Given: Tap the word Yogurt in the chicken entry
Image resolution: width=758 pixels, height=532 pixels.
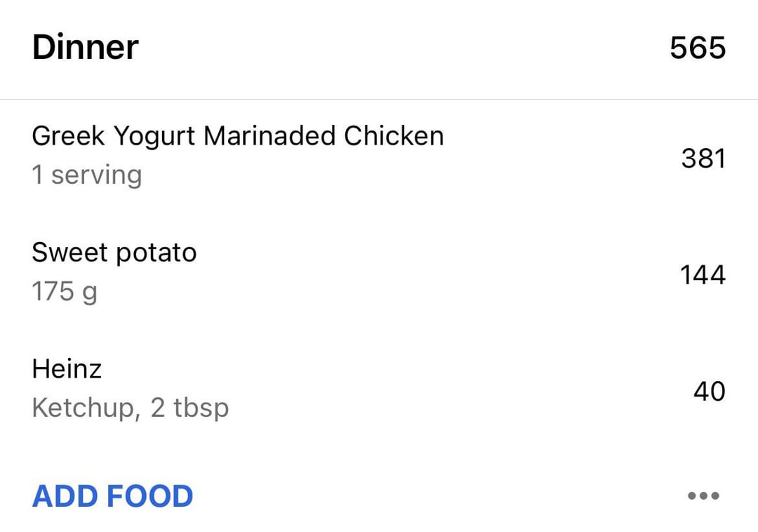Looking at the screenshot, I should coord(154,136).
